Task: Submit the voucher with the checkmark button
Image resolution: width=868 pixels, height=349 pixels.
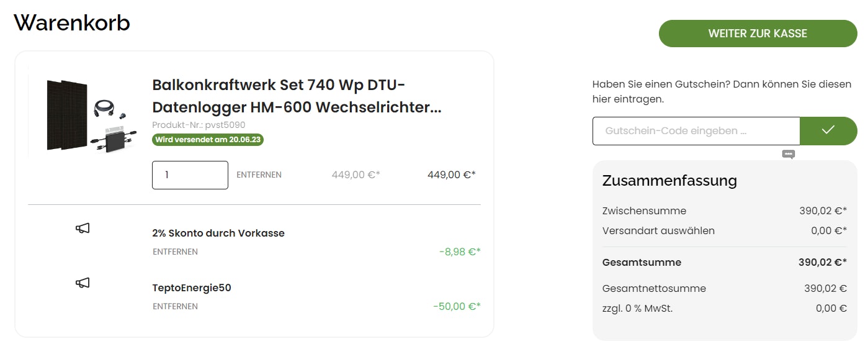Action: click(x=828, y=130)
